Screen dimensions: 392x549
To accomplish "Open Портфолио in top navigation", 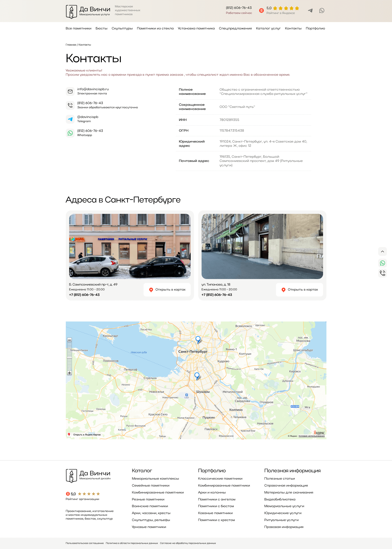I will (x=315, y=28).
